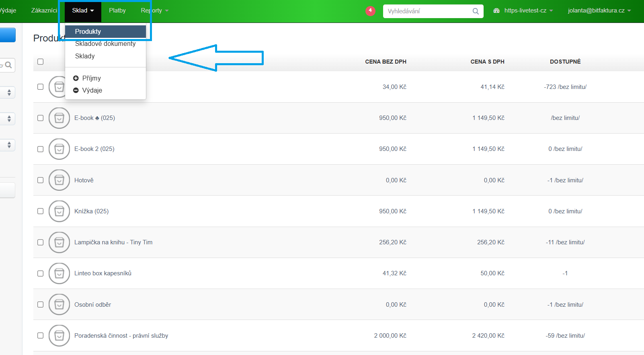
Task: Open the jolanta@bitfaktura.cz user menu
Action: (599, 10)
